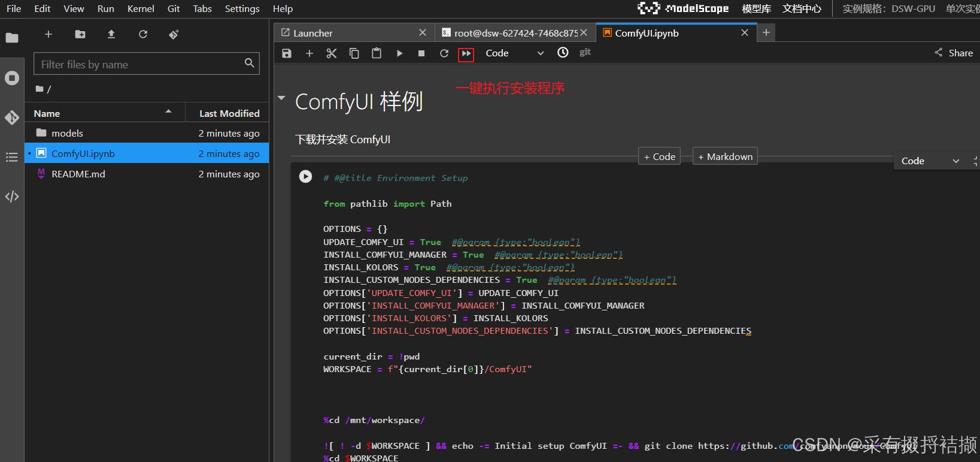Share the notebook

[x=954, y=53]
